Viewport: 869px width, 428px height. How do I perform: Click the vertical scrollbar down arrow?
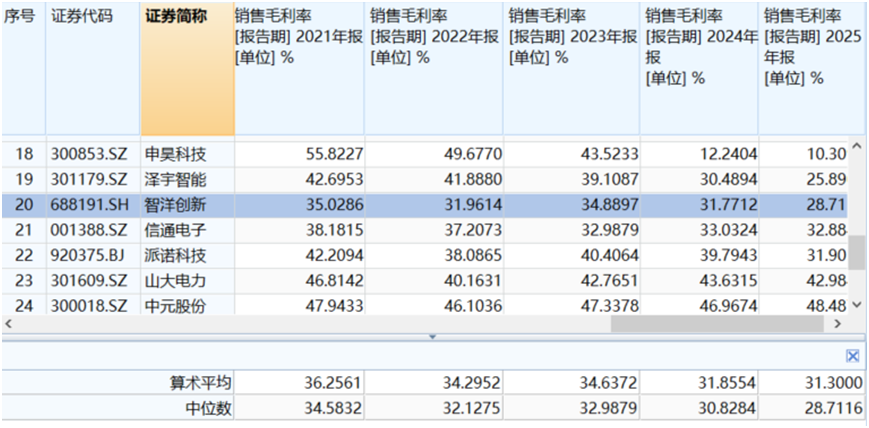point(855,304)
